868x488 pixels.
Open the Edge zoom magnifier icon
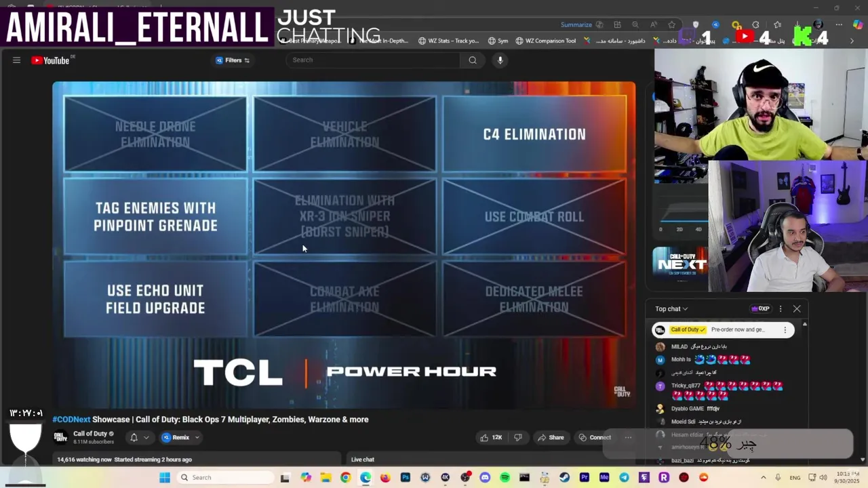click(635, 24)
